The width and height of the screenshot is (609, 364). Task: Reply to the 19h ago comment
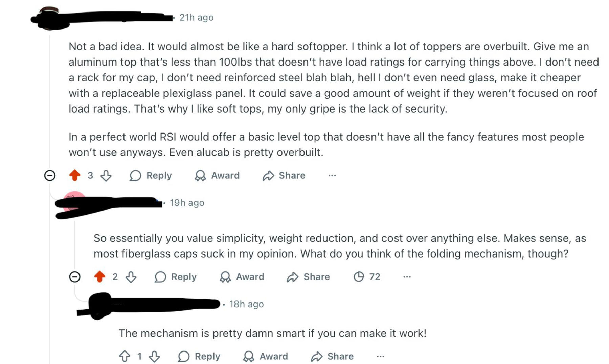click(176, 277)
